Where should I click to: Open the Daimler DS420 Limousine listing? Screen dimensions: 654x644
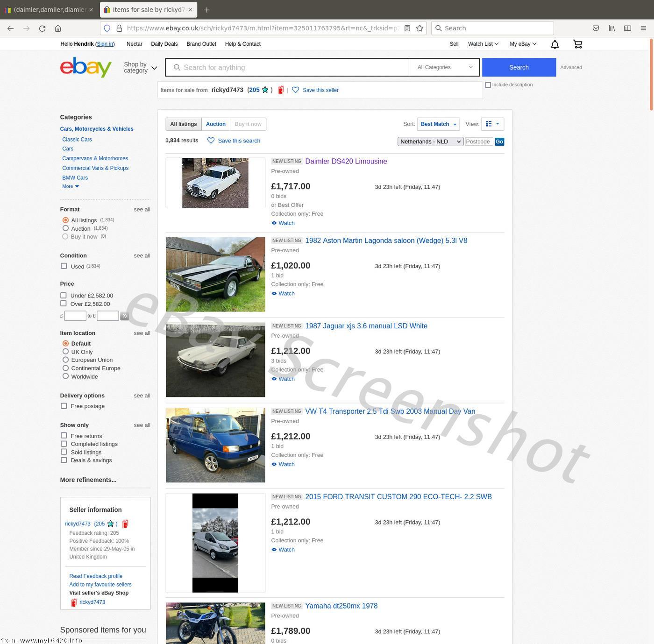tap(346, 162)
